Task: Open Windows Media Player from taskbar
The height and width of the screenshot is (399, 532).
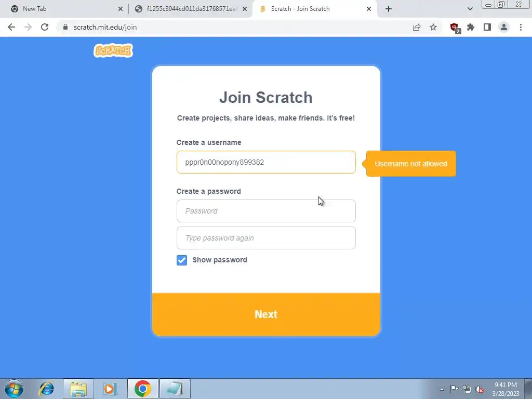Action: tap(110, 389)
